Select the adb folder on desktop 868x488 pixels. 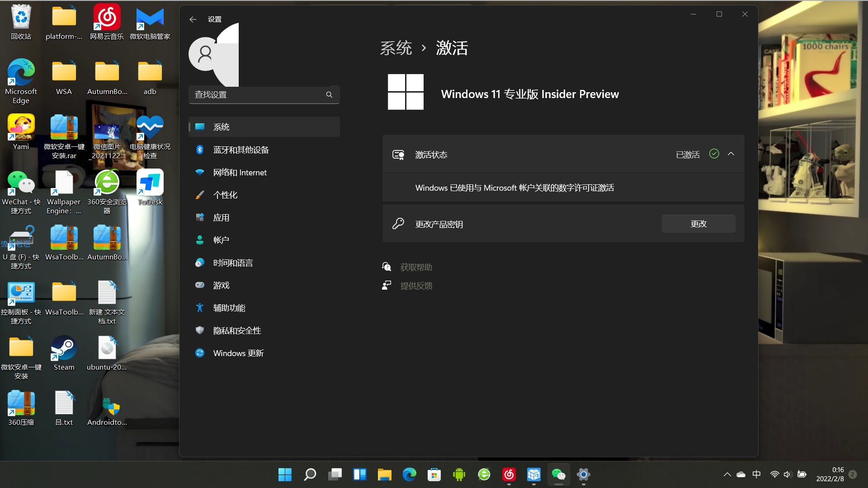click(150, 77)
